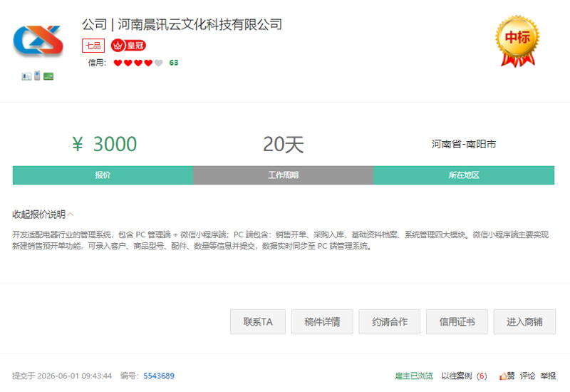Click the 举报 report link
This screenshot has height=392, width=570.
tap(548, 376)
